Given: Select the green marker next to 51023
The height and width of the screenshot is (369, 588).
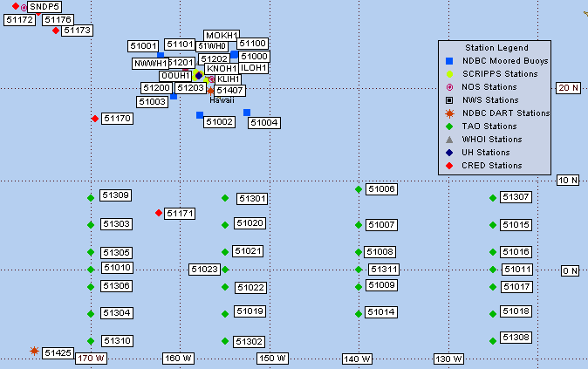Looking at the screenshot, I should [x=225, y=270].
